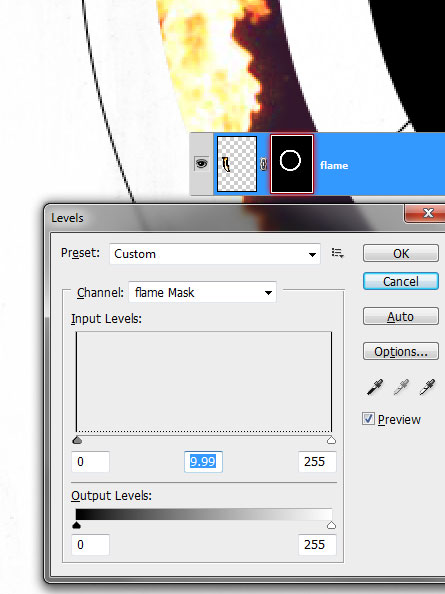Apply Auto levels adjustment

tap(401, 316)
